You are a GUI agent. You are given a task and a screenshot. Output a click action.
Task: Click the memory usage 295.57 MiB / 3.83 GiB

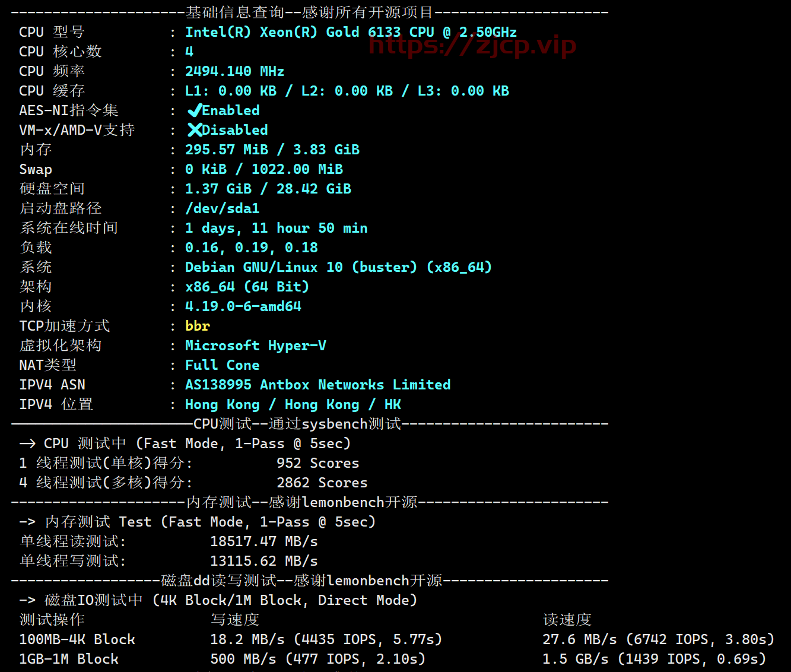[x=272, y=150]
